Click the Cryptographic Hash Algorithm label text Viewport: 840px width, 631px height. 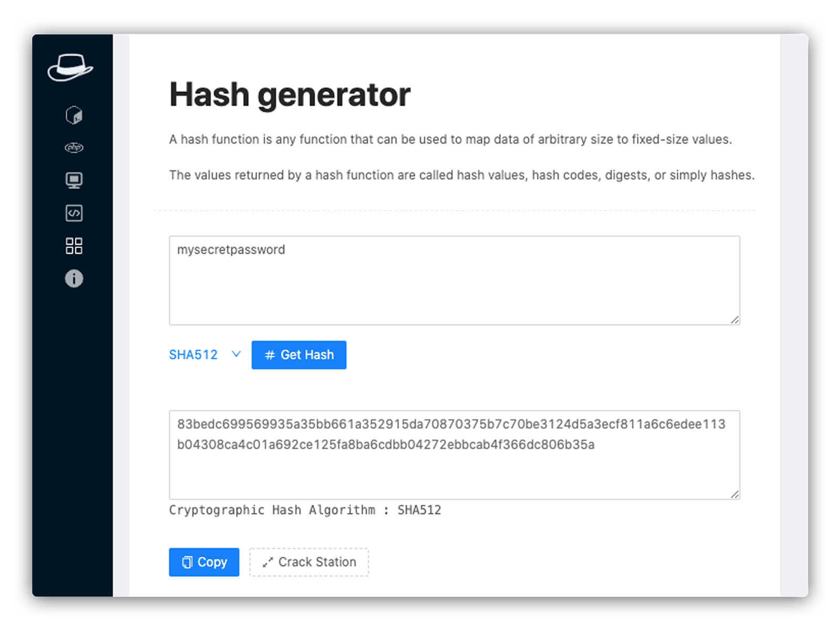tap(305, 510)
